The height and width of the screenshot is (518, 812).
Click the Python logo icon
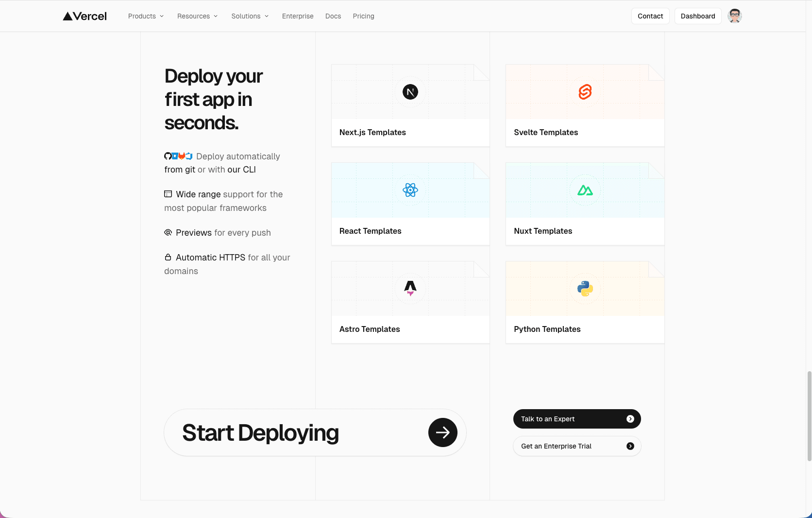[585, 289]
